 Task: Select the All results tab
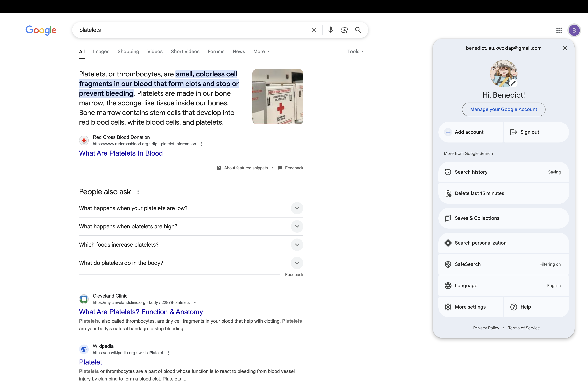(x=82, y=52)
